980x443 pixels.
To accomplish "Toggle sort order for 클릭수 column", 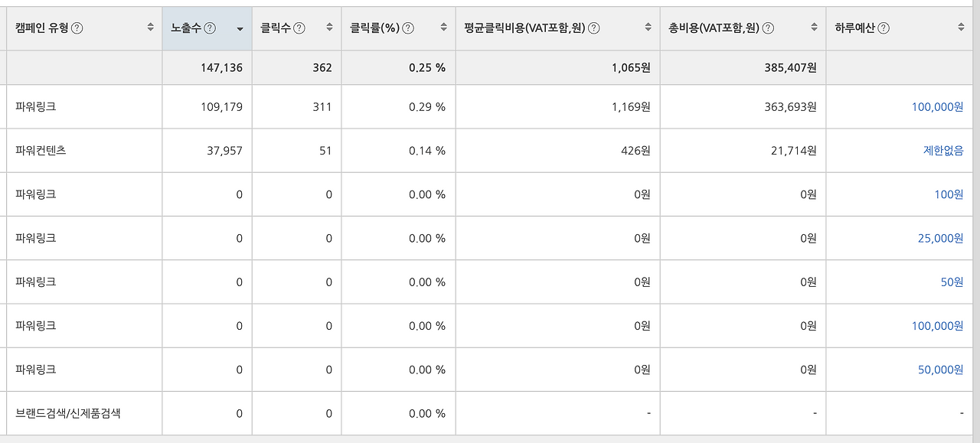I will click(330, 25).
